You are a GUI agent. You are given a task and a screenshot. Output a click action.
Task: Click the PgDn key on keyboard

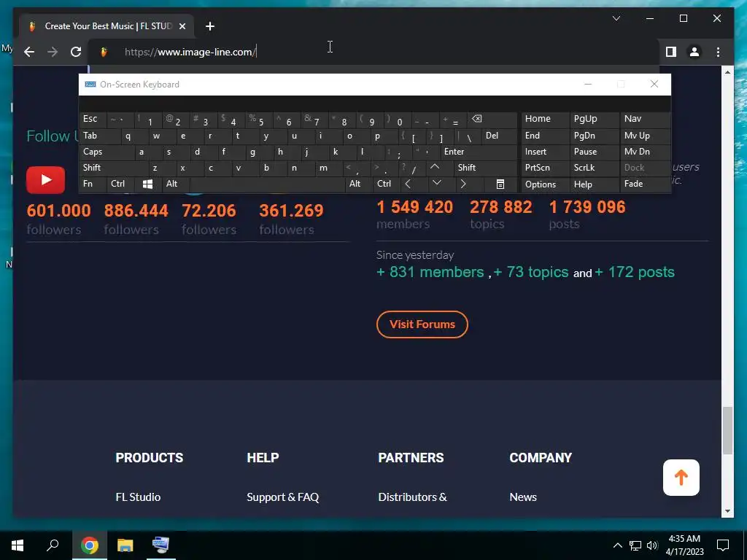[594, 136]
